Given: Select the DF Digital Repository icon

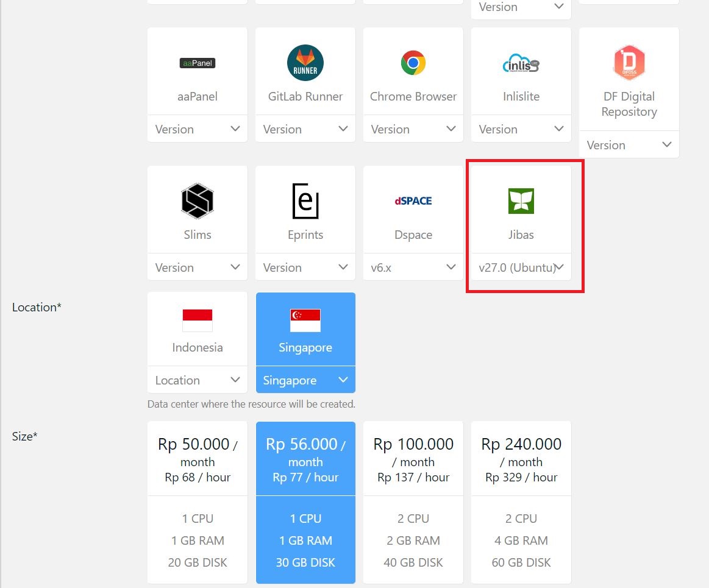Looking at the screenshot, I should coord(629,63).
